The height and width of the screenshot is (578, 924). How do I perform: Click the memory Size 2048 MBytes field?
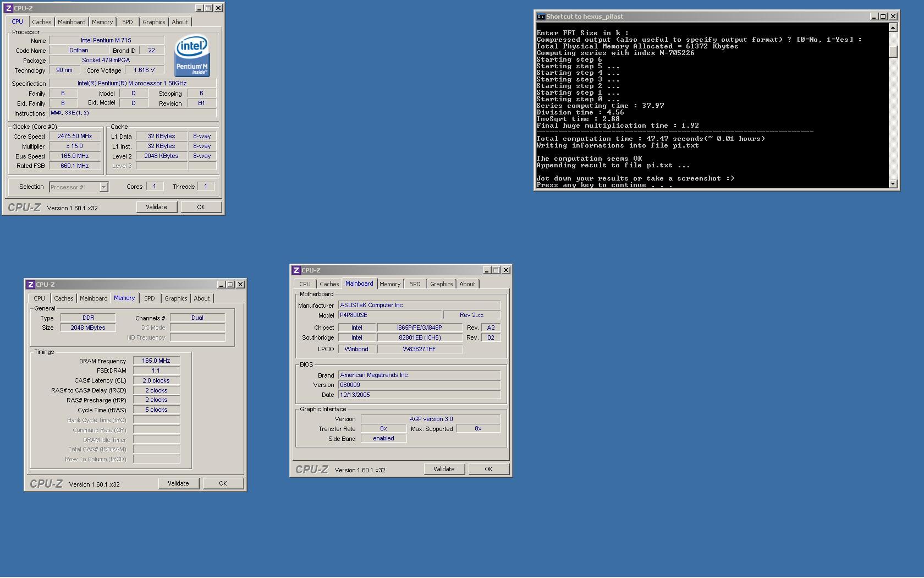(88, 328)
